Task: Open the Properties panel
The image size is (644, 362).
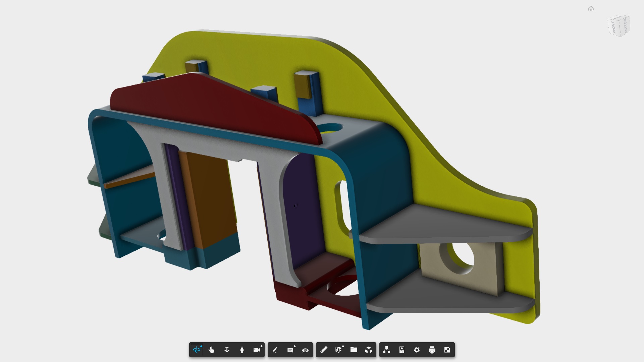Action: [402, 350]
